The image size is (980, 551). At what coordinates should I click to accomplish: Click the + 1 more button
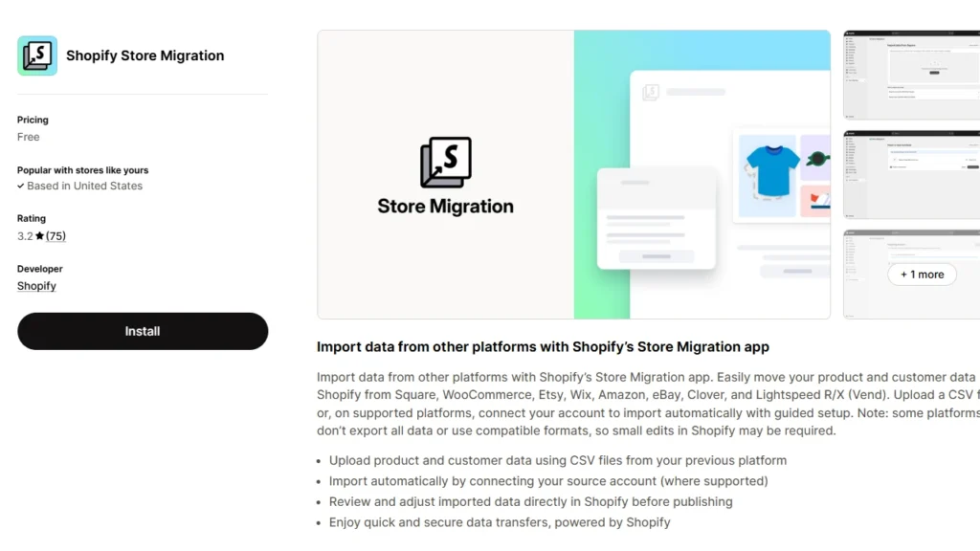[x=922, y=275]
